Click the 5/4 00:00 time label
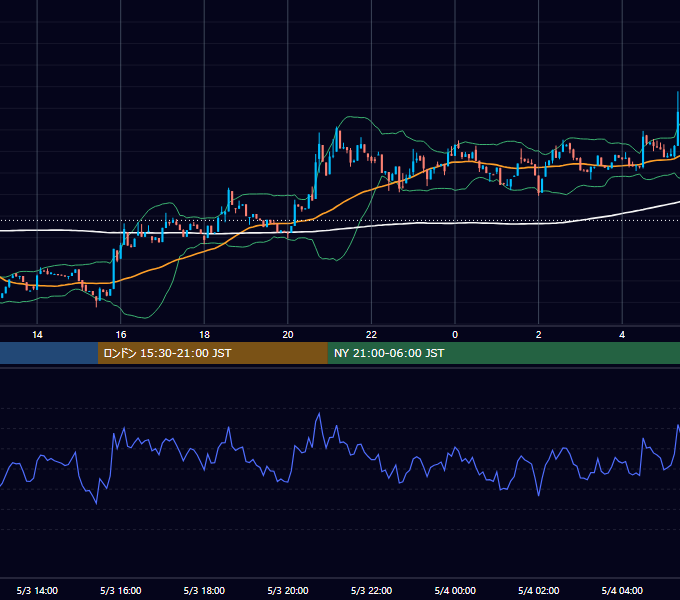 tap(455, 590)
